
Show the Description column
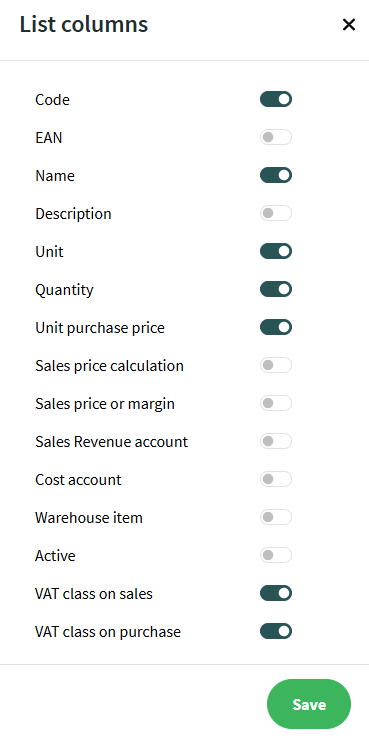(276, 214)
